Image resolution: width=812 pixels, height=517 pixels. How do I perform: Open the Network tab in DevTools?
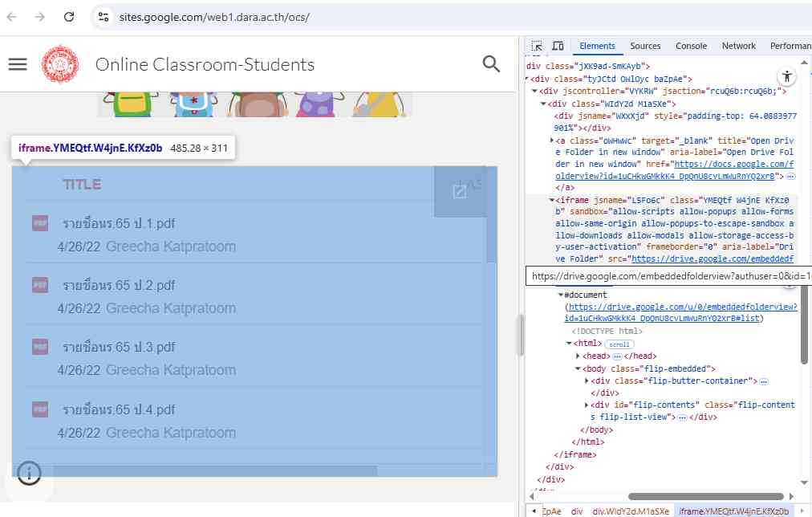[x=738, y=47]
